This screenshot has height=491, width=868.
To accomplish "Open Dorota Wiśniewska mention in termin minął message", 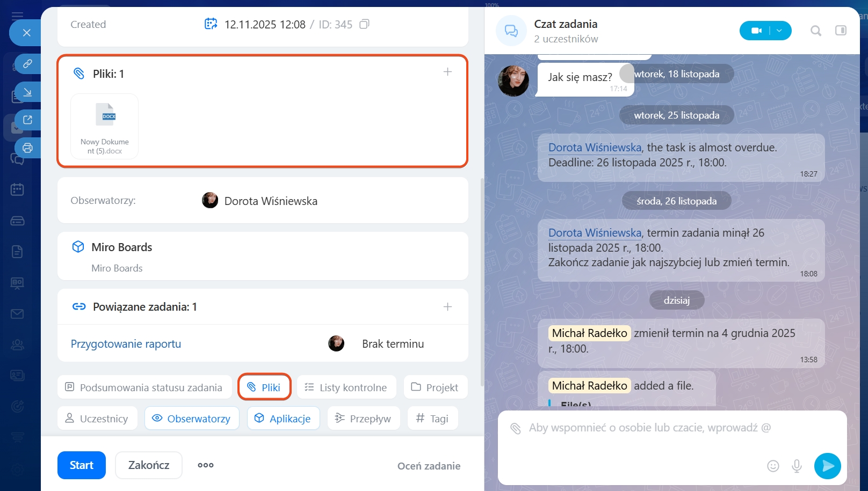I will [x=595, y=233].
